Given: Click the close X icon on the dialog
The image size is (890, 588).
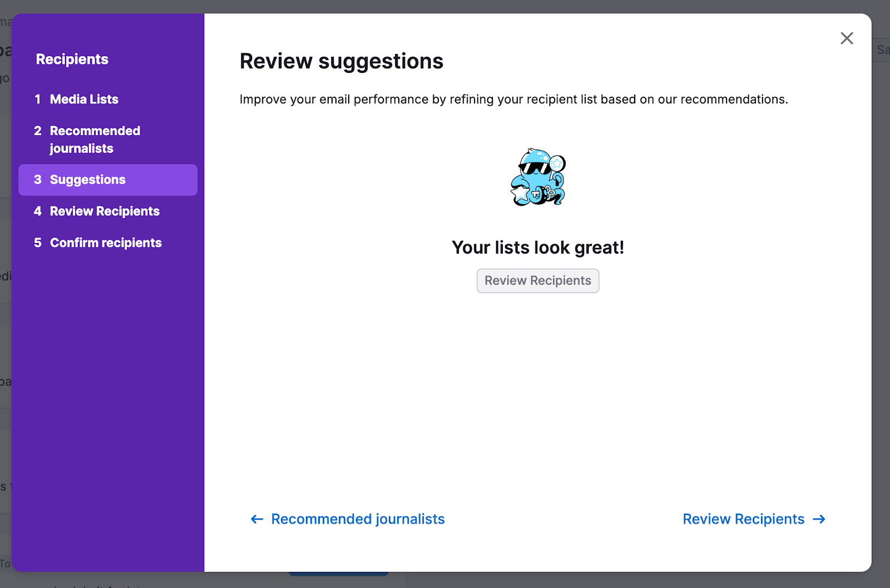Looking at the screenshot, I should click(x=847, y=38).
